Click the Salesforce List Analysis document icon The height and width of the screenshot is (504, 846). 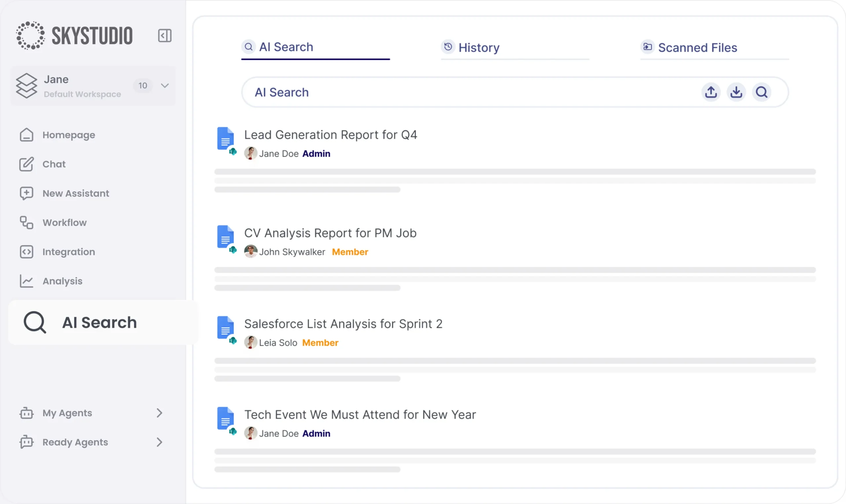(x=226, y=327)
